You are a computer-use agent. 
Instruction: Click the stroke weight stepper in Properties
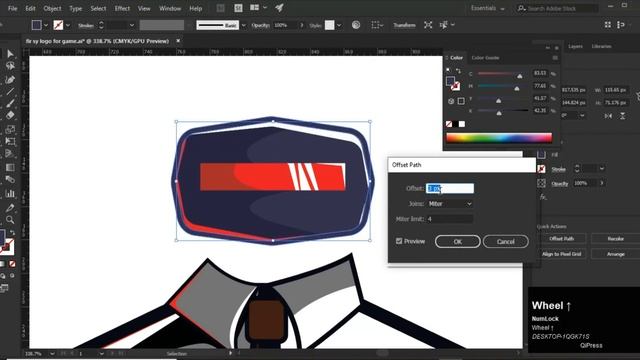[577, 169]
